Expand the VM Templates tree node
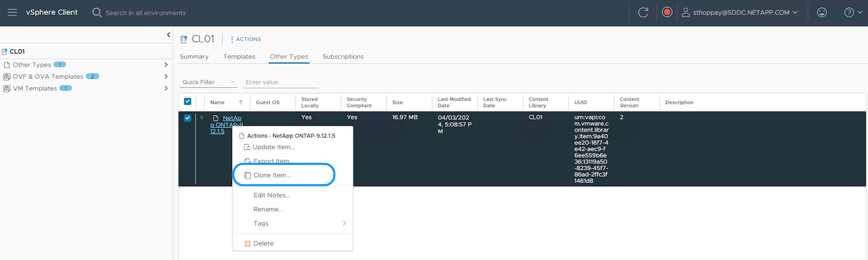 point(166,88)
